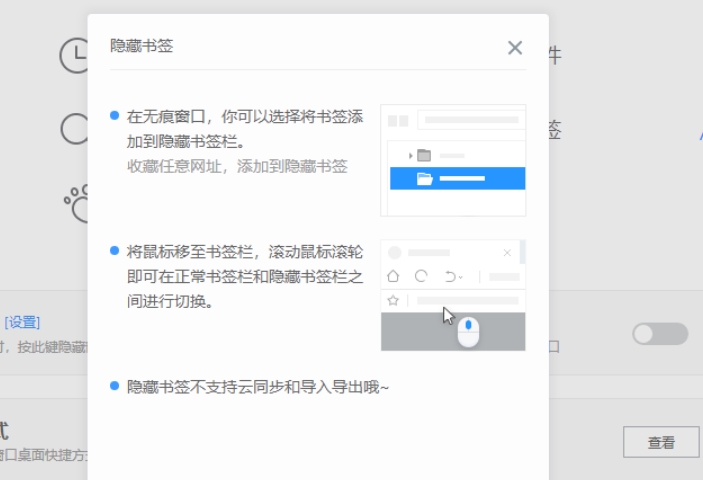Close the 隐藏书签 dialog
This screenshot has width=703, height=480.
[x=515, y=48]
